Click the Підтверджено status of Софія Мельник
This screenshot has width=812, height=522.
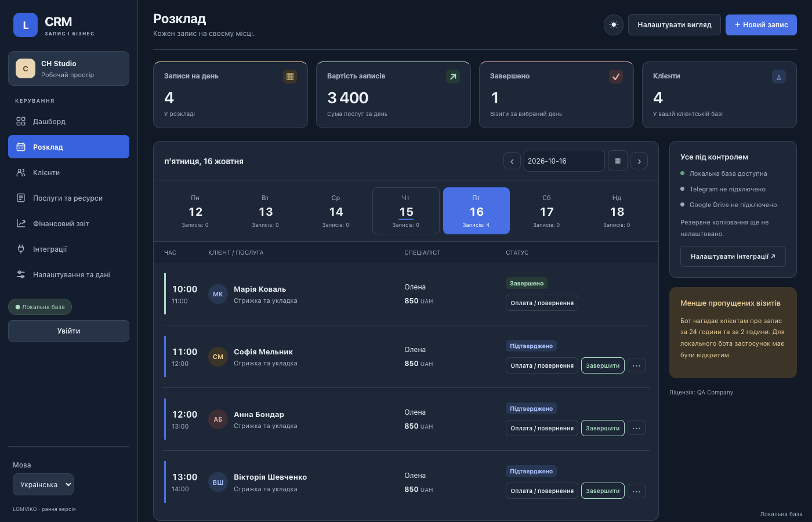531,346
